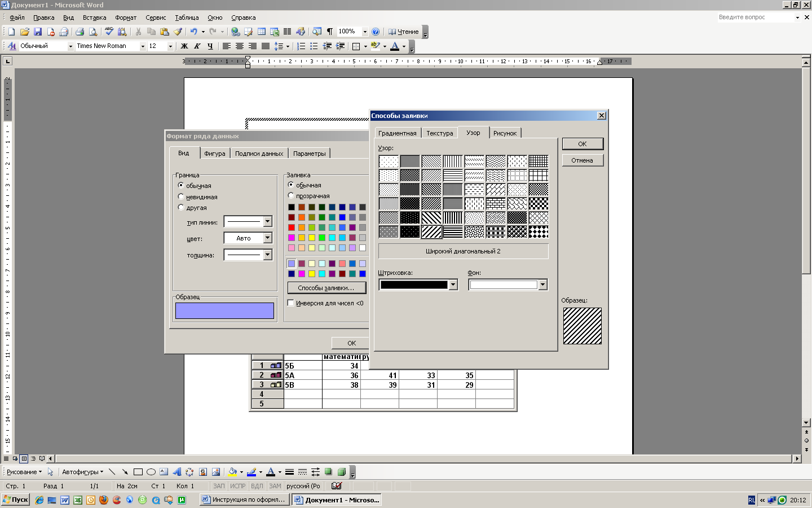Click the Bold Ж icon
The width and height of the screenshot is (812, 508).
184,46
